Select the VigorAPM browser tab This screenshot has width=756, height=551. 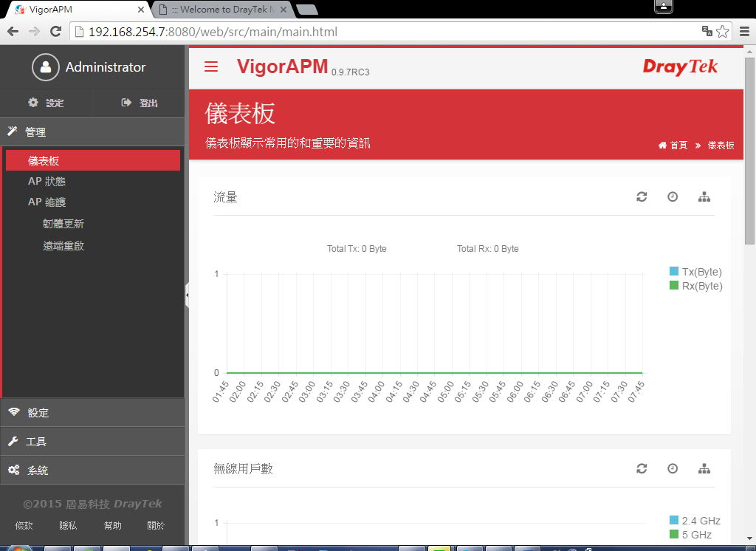77,9
